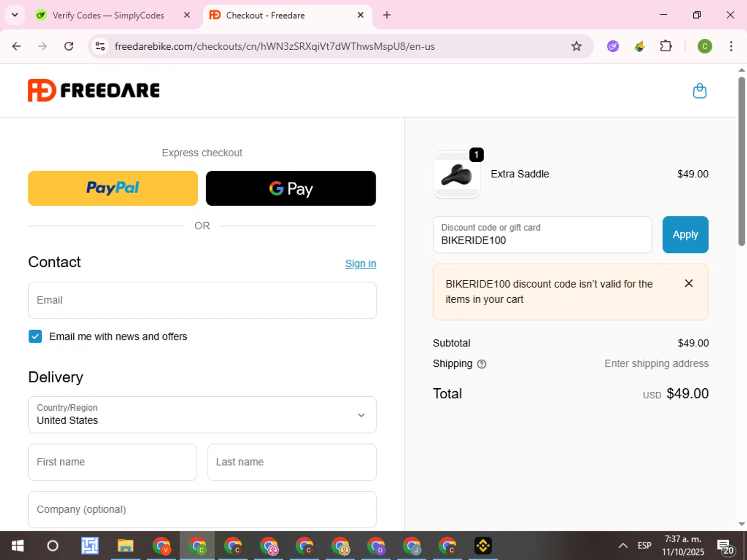747x560 pixels.
Task: Expand the Country/Region dropdown
Action: [x=202, y=415]
